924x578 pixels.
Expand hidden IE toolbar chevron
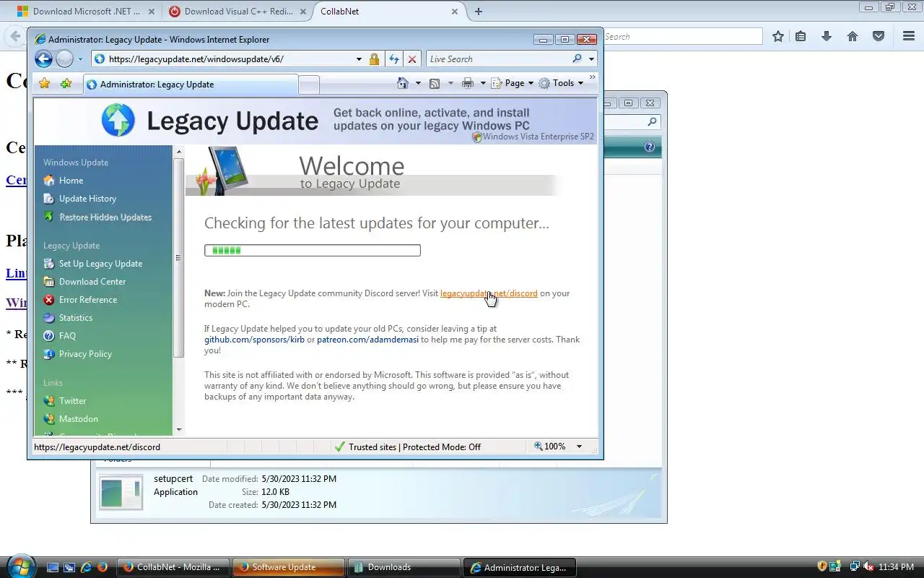point(593,77)
